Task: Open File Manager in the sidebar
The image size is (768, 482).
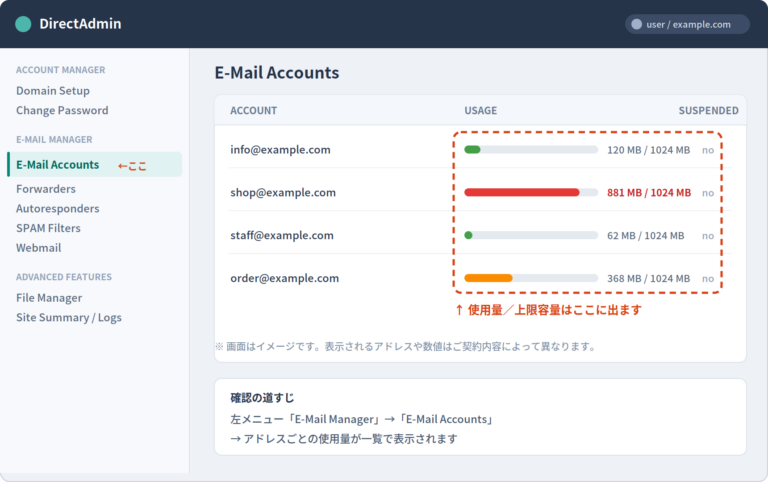Action: click(x=49, y=298)
